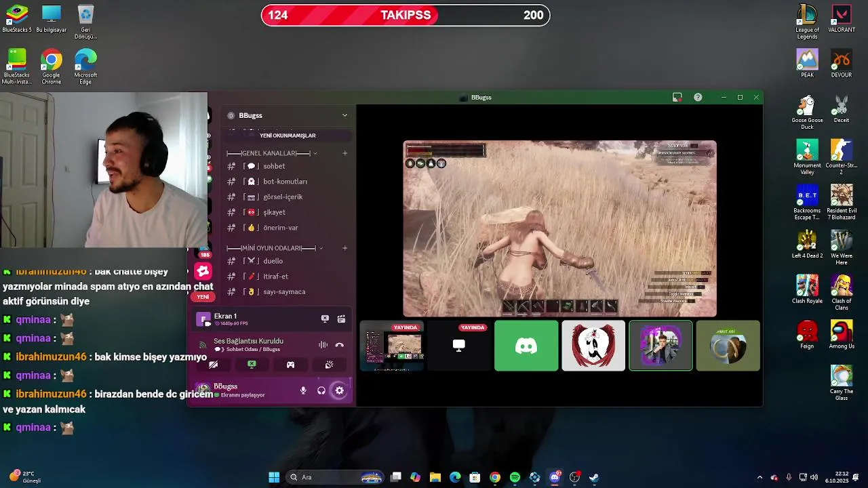Launch Copilot from the taskbar
Viewport: 868px width, 488px height.
click(416, 477)
